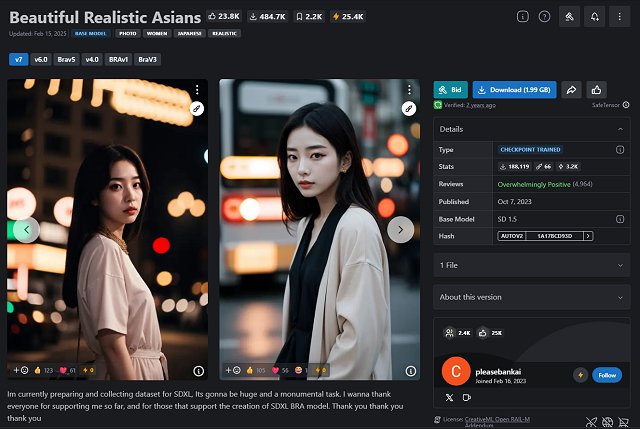The height and width of the screenshot is (429, 640).
Task: Open the help question mark icon
Action: click(544, 17)
